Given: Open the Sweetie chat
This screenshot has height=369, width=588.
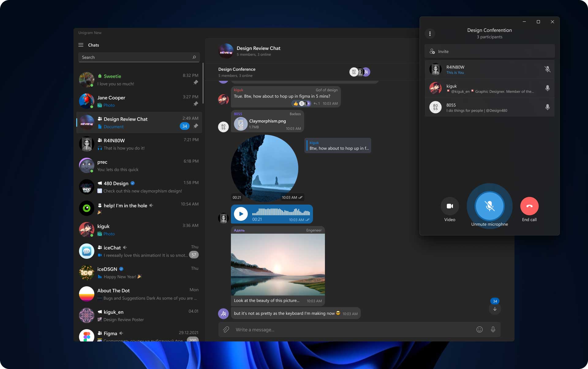Looking at the screenshot, I should tap(139, 80).
